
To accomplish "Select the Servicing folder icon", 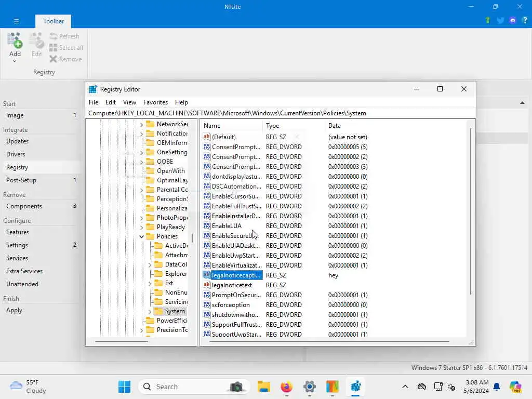I will point(158,302).
